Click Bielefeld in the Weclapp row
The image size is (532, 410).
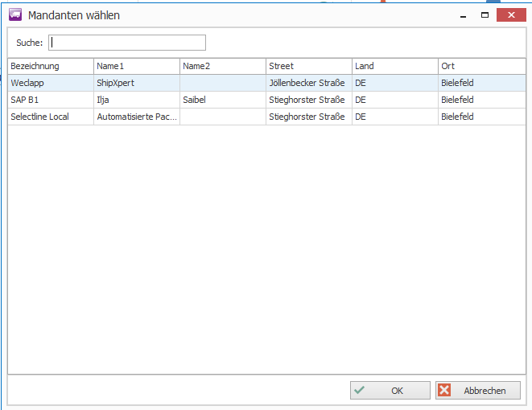click(482, 83)
